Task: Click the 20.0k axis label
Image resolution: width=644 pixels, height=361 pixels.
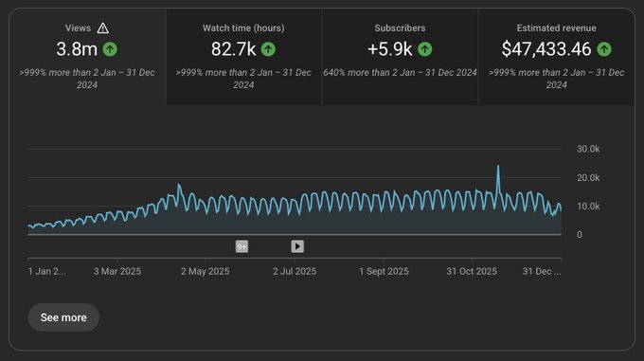Action: [x=588, y=178]
